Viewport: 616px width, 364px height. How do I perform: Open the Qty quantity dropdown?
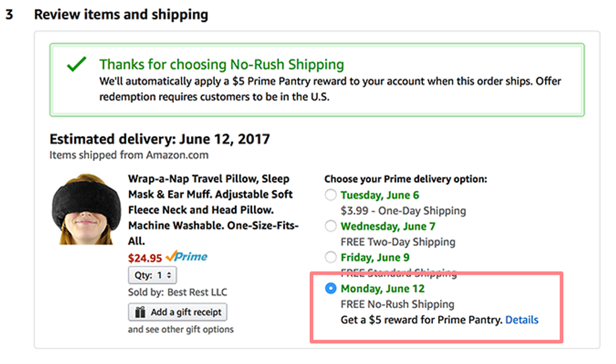tap(152, 275)
